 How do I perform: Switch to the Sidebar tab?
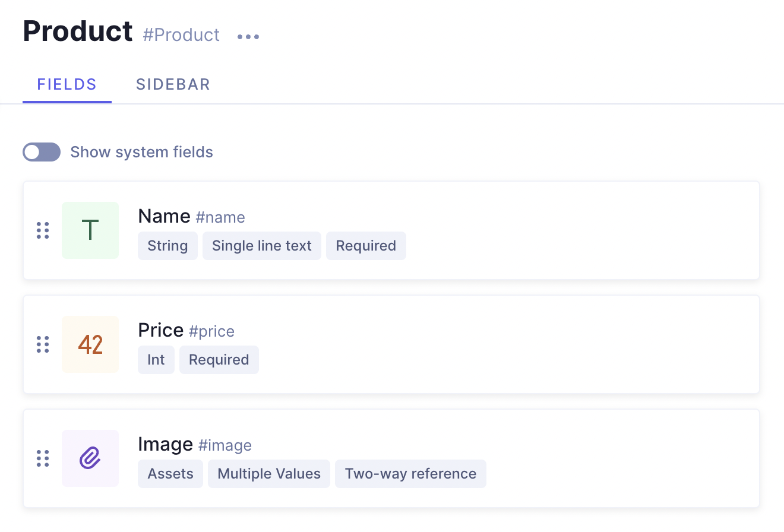(x=173, y=84)
